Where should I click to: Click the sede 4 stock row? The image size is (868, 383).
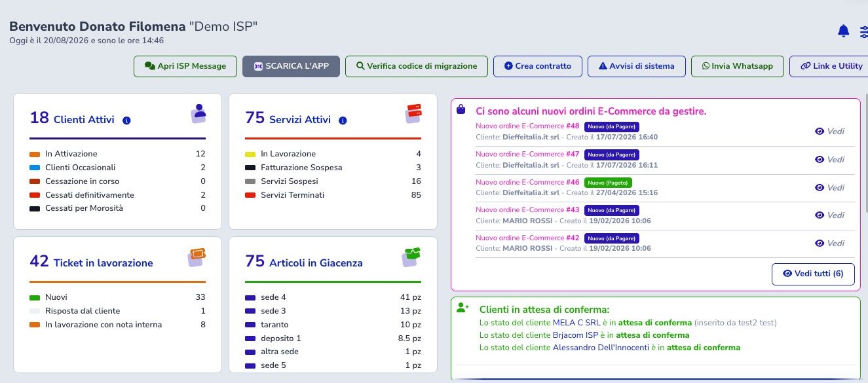333,297
